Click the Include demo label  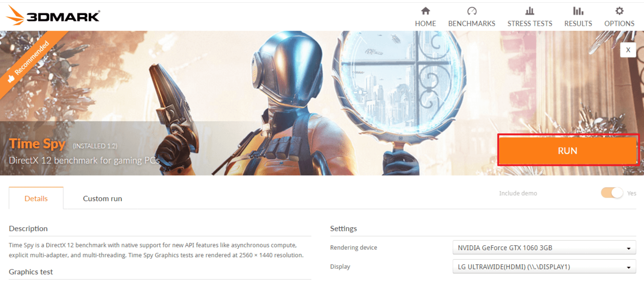point(518,193)
